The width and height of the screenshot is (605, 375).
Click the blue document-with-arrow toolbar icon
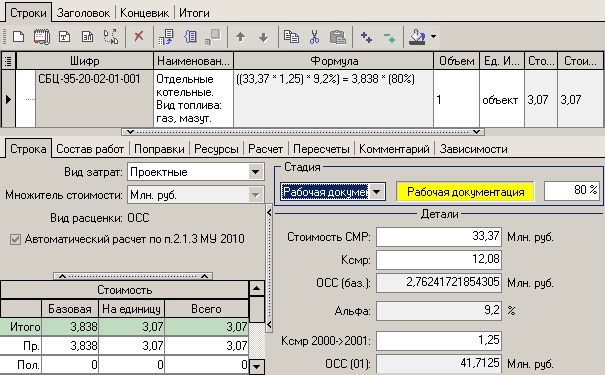click(x=167, y=37)
